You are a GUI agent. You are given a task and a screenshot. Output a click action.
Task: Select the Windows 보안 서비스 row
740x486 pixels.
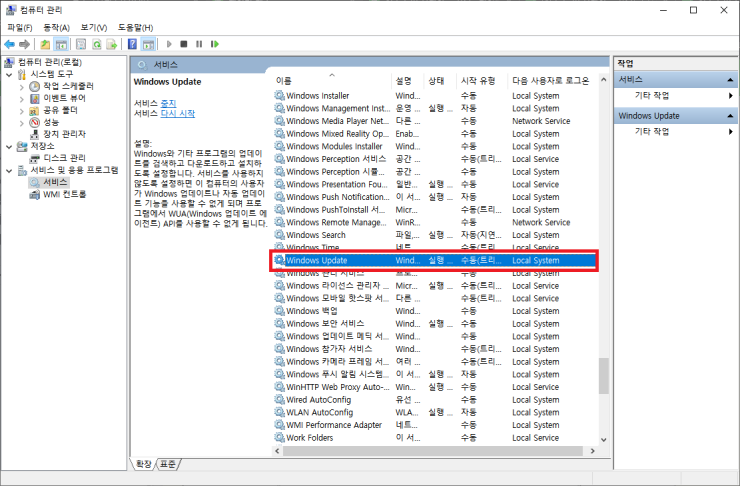pos(435,324)
